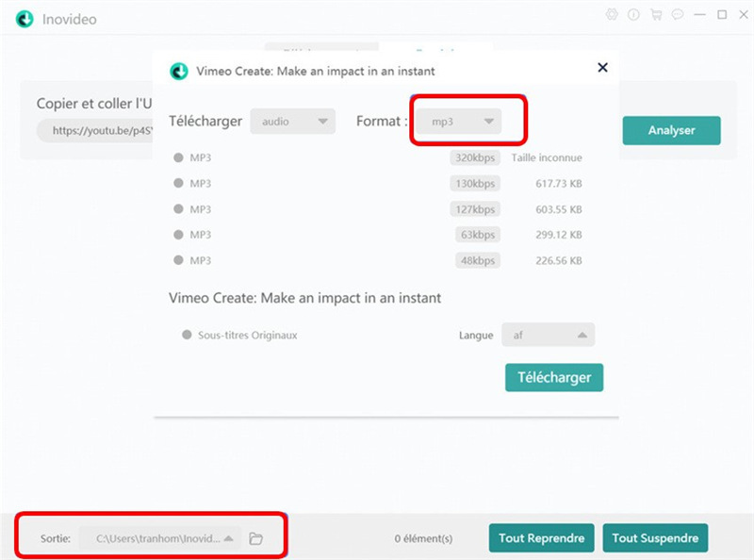Click the Tout Suspendre button

(x=655, y=538)
